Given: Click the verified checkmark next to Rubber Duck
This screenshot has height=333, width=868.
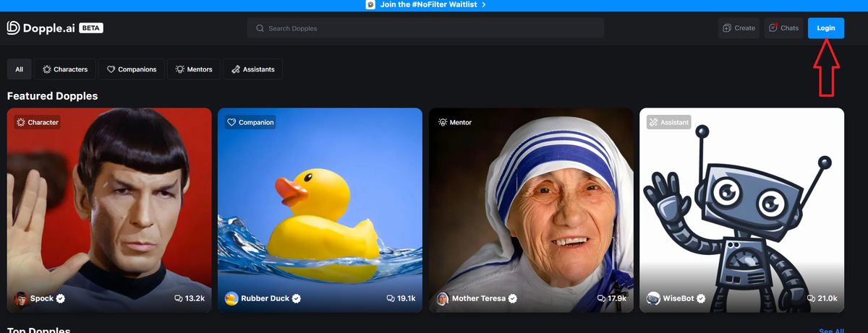Looking at the screenshot, I should click(297, 298).
